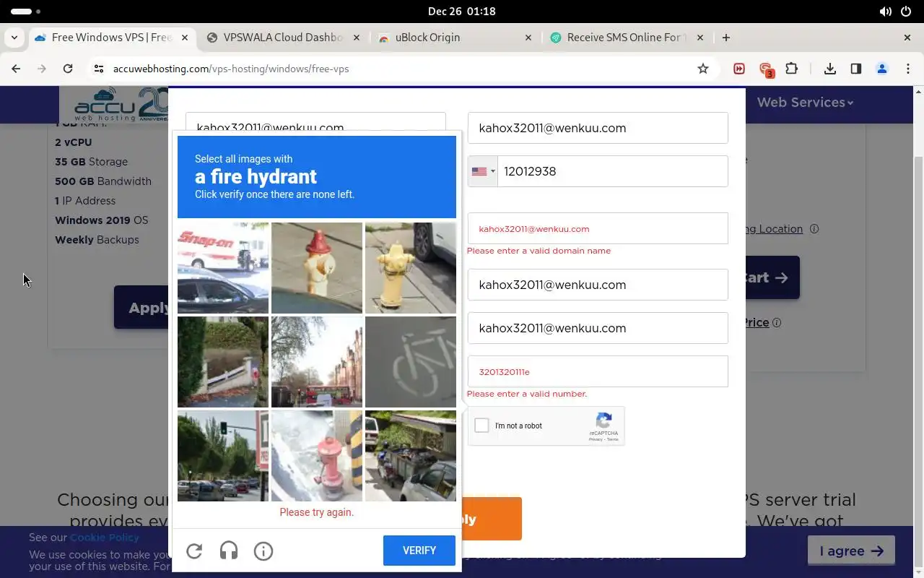
Task: Open the US flag country code dropdown
Action: click(483, 171)
